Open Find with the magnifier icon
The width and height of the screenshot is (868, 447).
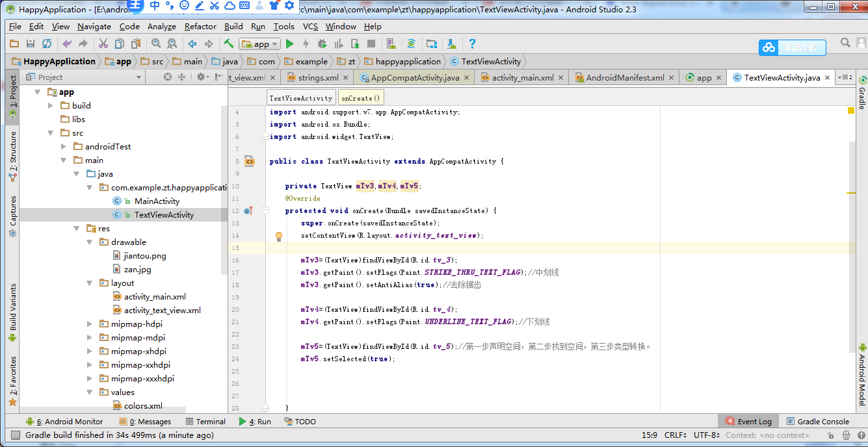click(x=156, y=44)
